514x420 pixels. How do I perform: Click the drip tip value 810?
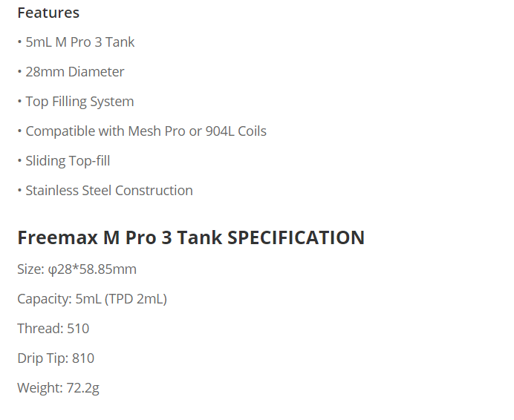point(83,358)
